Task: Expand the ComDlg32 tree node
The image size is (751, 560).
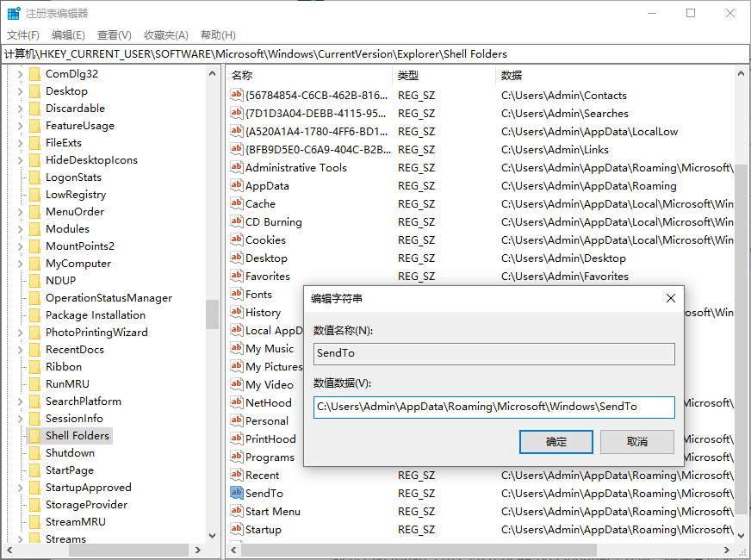Action: click(20, 74)
